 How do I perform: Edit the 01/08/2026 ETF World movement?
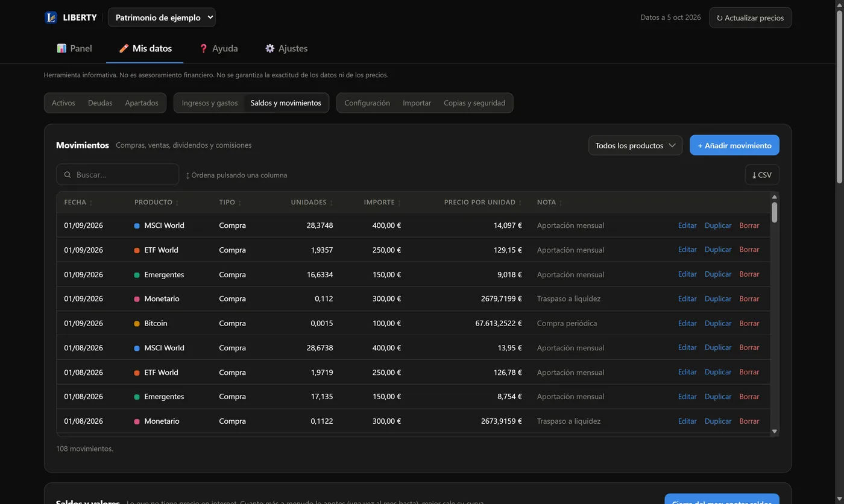coord(687,372)
